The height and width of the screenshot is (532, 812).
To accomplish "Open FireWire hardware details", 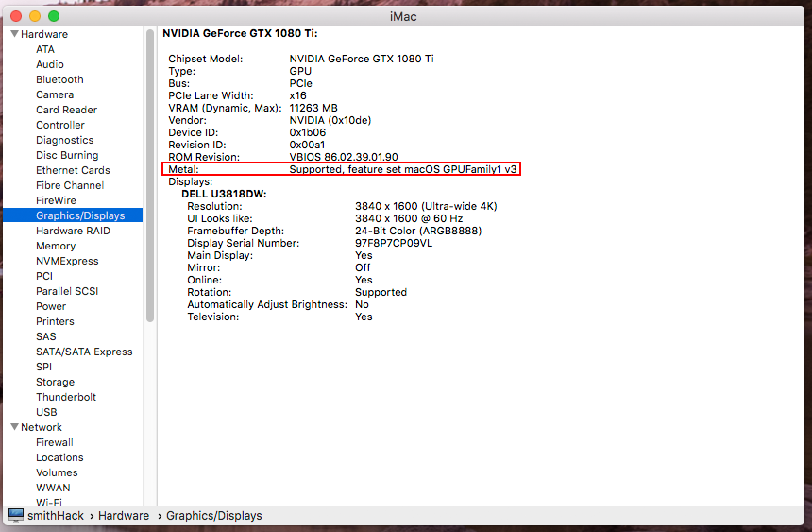I will [56, 200].
